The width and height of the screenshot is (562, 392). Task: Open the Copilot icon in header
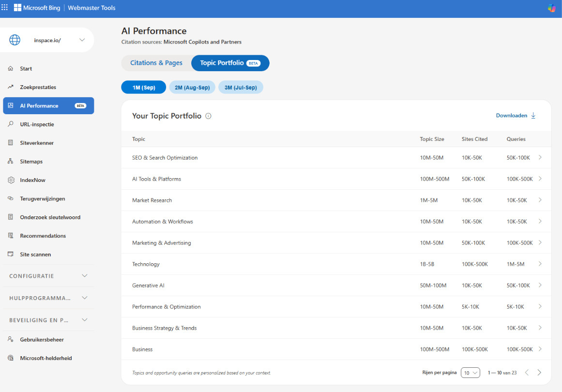pyautogui.click(x=552, y=8)
